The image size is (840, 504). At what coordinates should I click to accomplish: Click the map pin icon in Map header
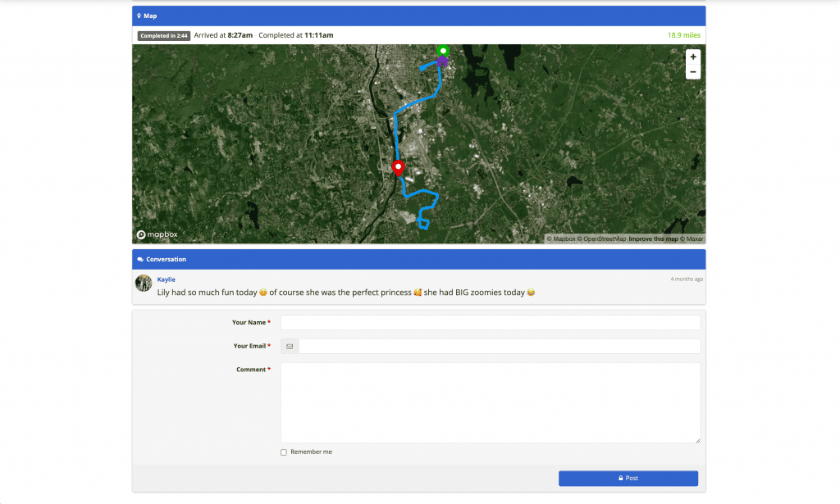click(x=139, y=16)
